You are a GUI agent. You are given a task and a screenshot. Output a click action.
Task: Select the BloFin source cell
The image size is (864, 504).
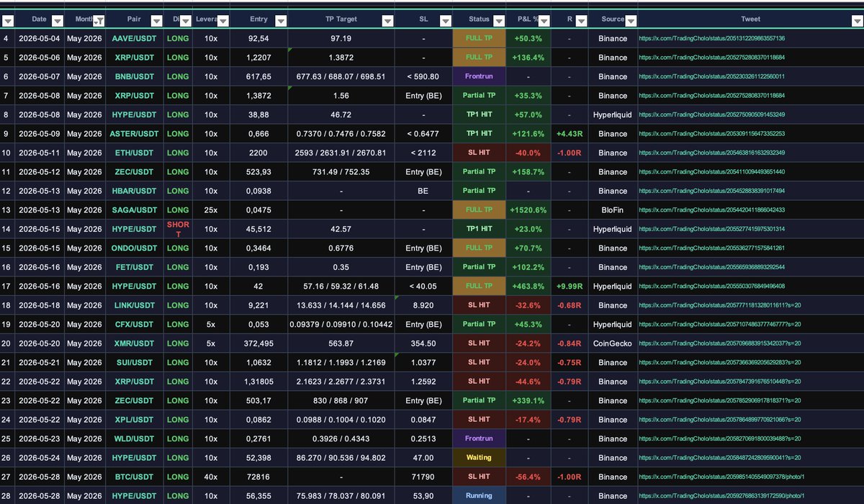pos(613,210)
